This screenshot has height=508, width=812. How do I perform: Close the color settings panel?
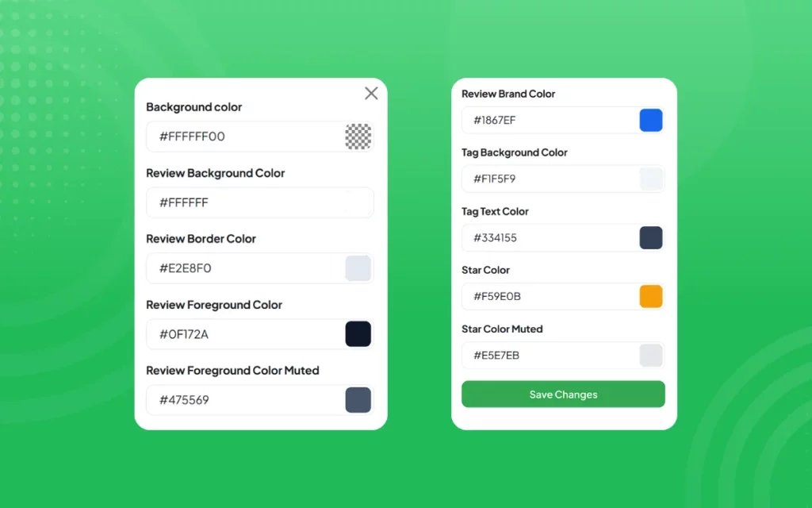(371, 94)
